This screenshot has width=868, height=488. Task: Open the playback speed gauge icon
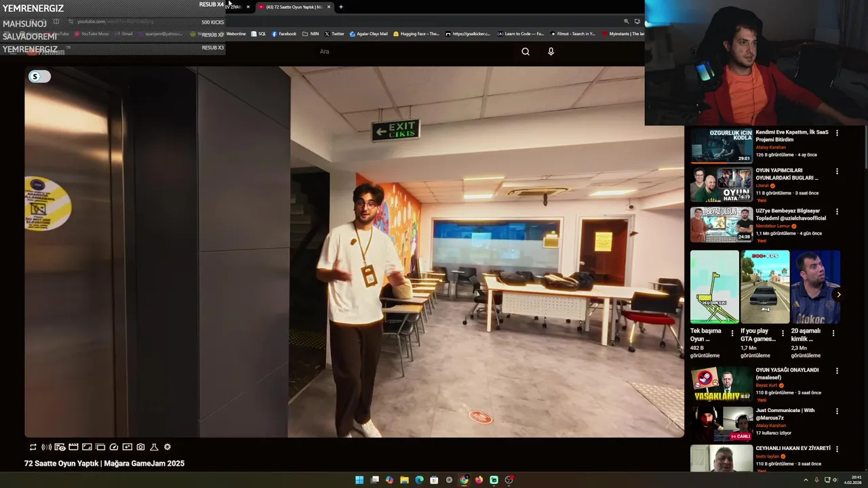click(x=113, y=447)
